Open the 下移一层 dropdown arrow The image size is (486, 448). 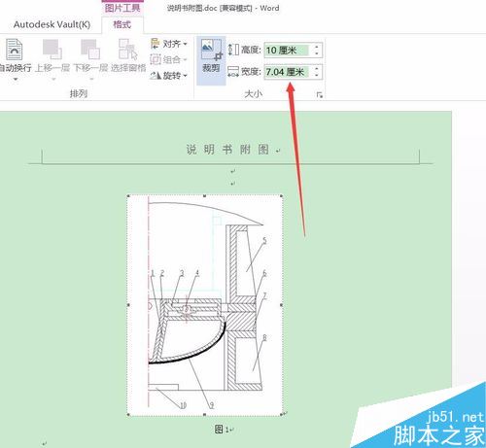[91, 79]
